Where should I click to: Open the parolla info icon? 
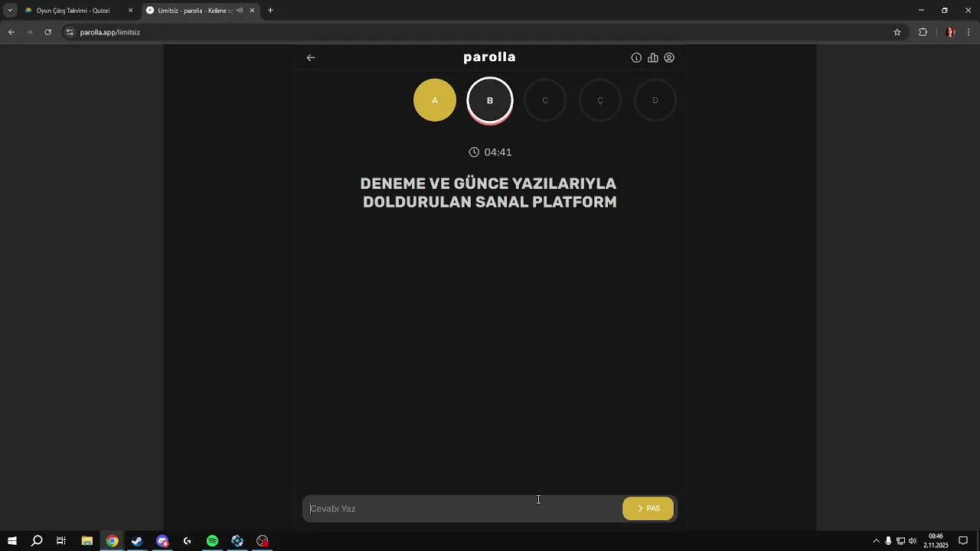(636, 57)
